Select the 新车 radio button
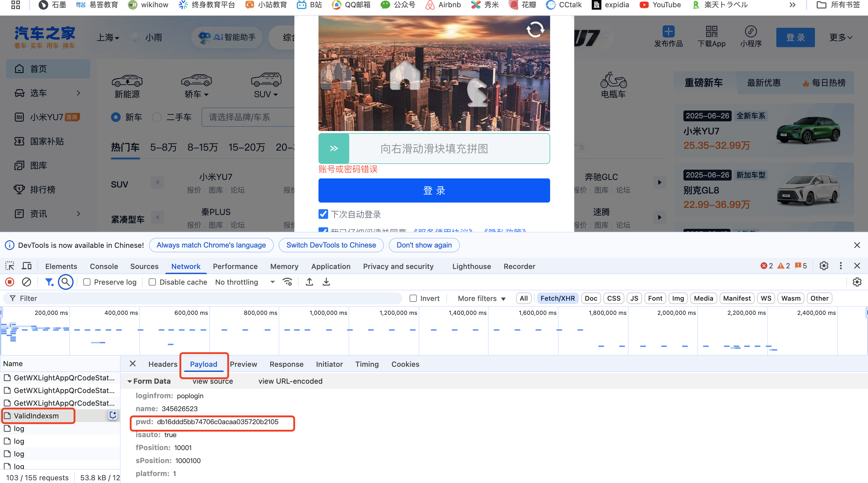Image resolution: width=868 pixels, height=483 pixels. click(x=116, y=117)
